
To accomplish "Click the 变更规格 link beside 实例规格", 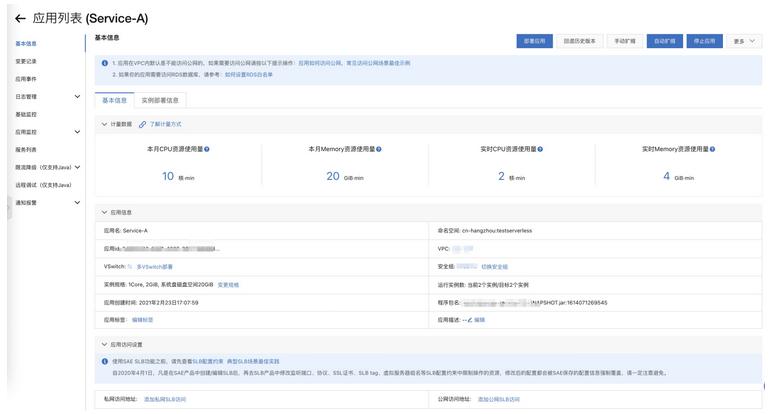I will pyautogui.click(x=228, y=285).
